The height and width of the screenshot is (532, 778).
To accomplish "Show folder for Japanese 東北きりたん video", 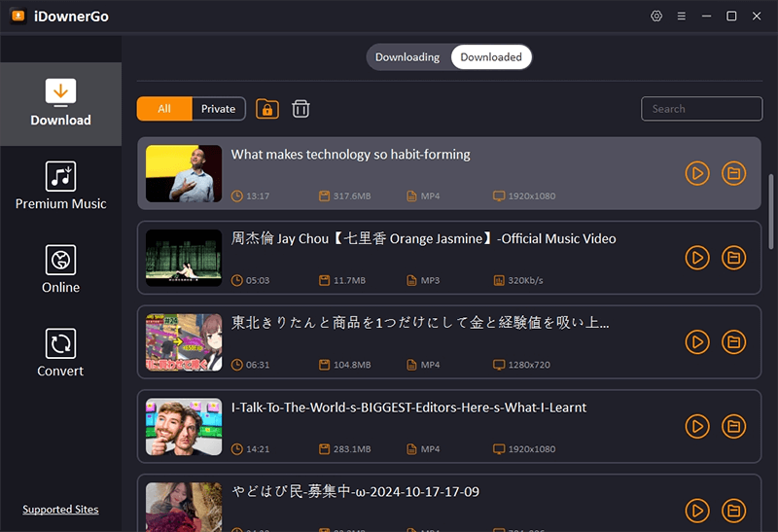I will tap(734, 342).
